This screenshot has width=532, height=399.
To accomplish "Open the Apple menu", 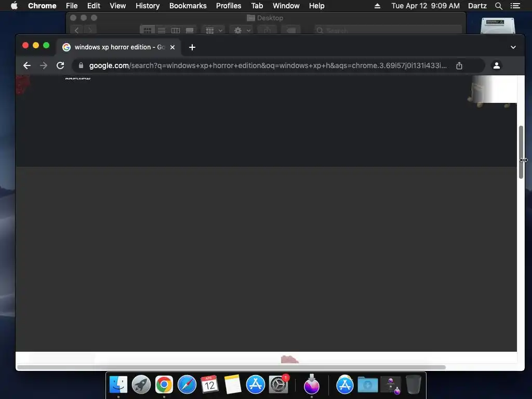I will 14,6.
